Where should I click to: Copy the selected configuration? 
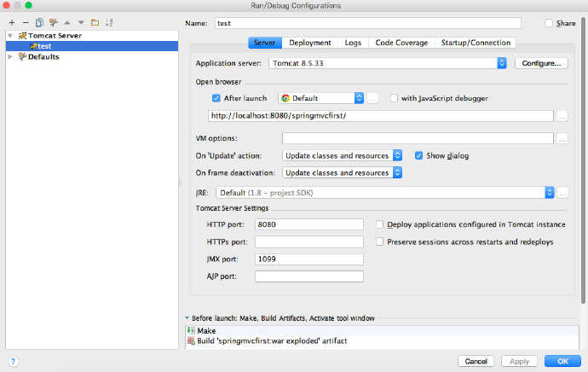click(39, 22)
